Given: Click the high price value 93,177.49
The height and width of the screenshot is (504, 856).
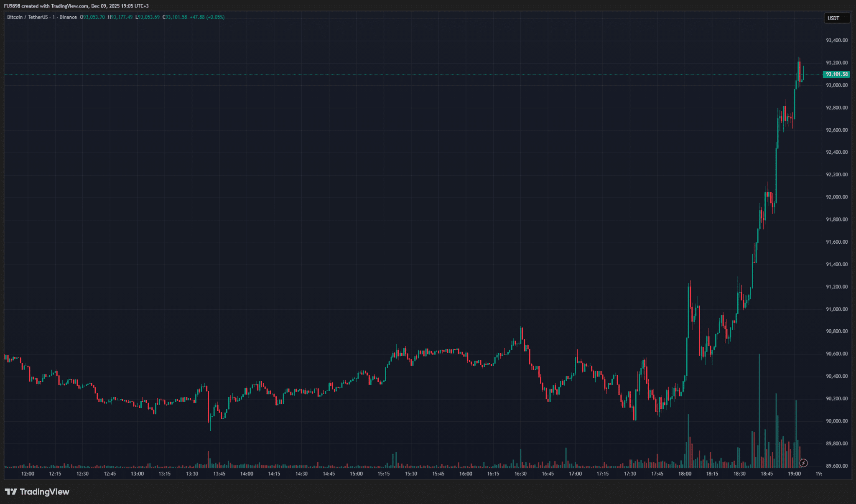Looking at the screenshot, I should click(x=121, y=17).
